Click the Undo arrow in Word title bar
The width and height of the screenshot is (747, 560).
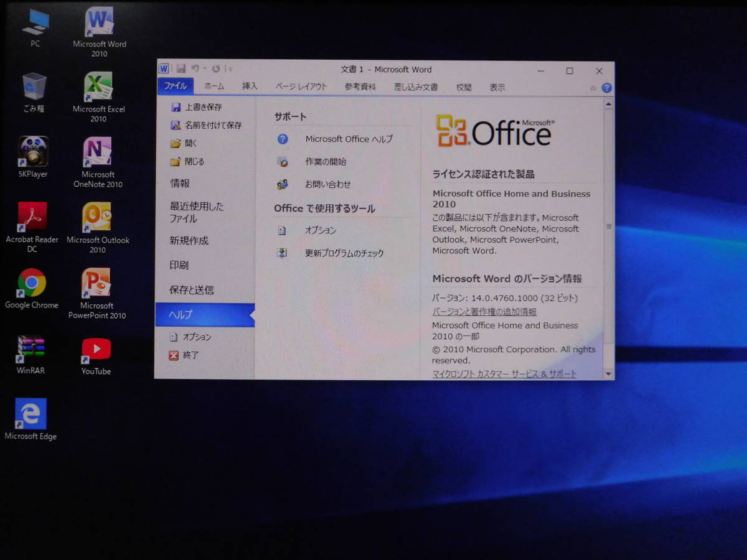coord(195,68)
